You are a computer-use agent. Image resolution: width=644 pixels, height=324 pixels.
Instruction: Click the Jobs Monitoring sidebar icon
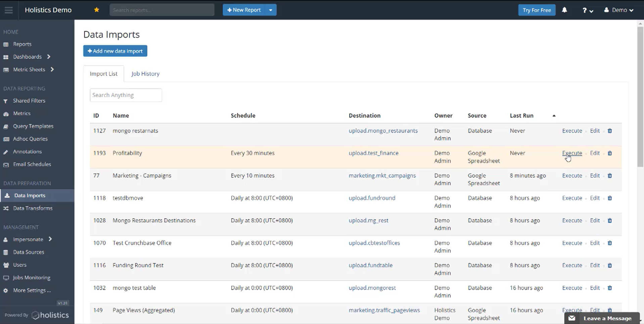(x=6, y=278)
